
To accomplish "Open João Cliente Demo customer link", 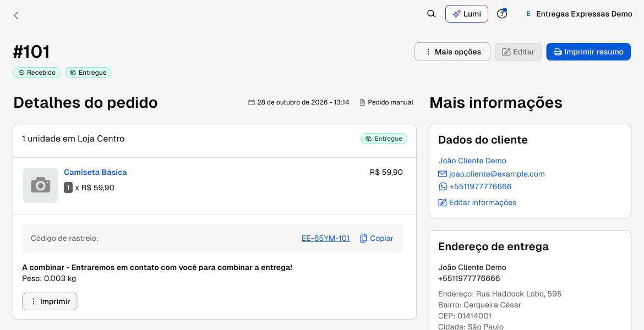I will click(x=472, y=161).
